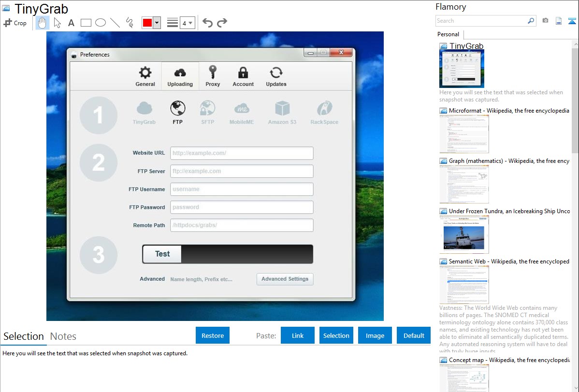Undo the last annotation
Image resolution: width=579 pixels, height=392 pixels.
(x=207, y=23)
